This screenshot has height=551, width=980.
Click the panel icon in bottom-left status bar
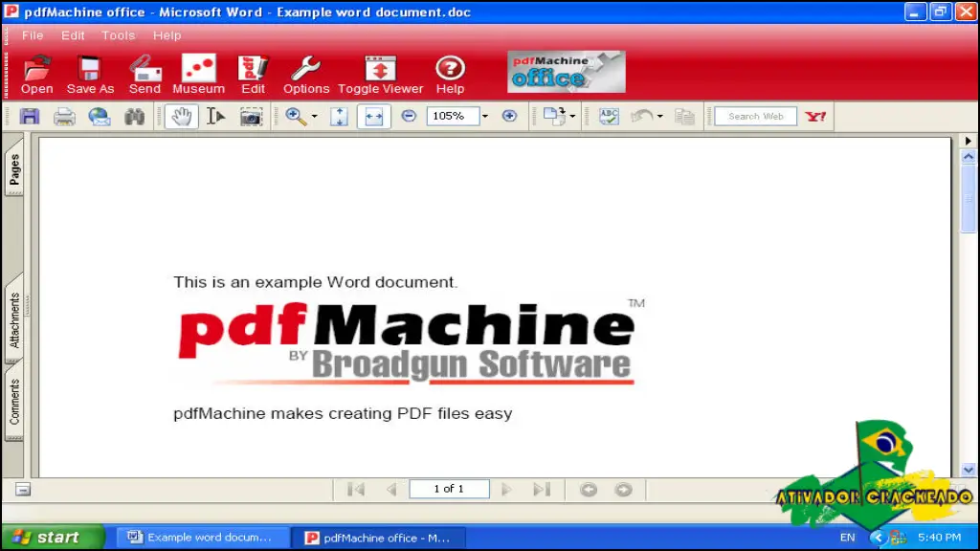23,489
